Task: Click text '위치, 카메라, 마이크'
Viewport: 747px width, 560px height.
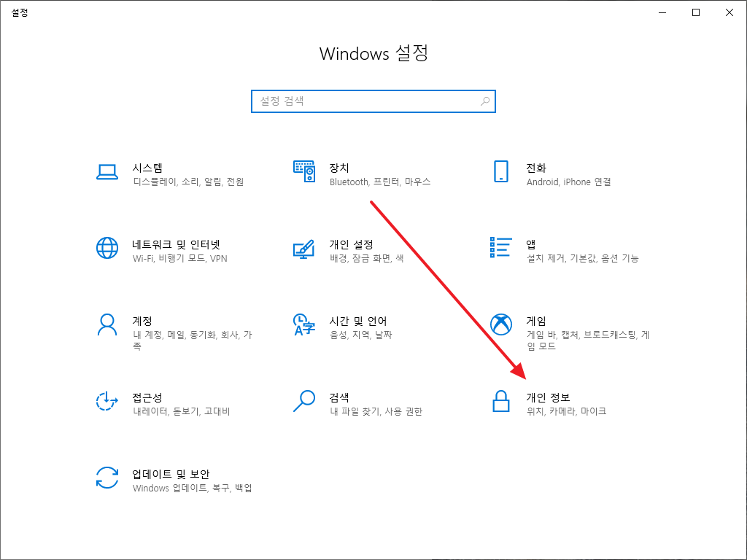Action: coord(566,411)
